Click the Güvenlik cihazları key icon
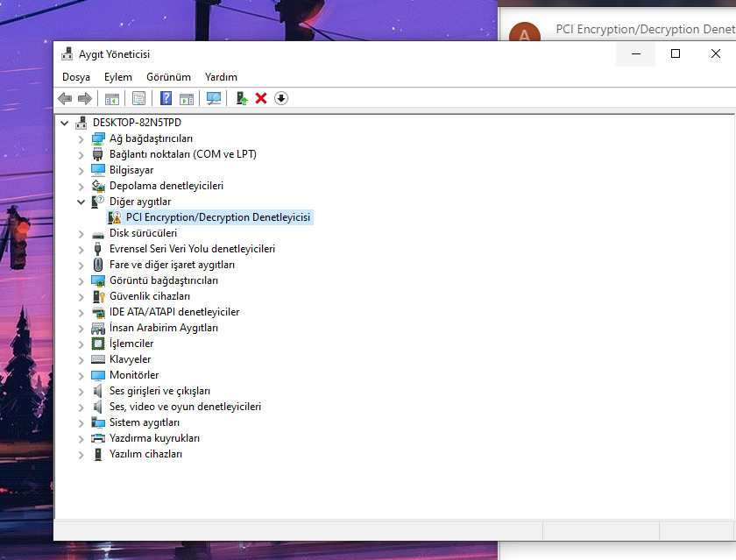The height and width of the screenshot is (560, 736). tap(98, 296)
